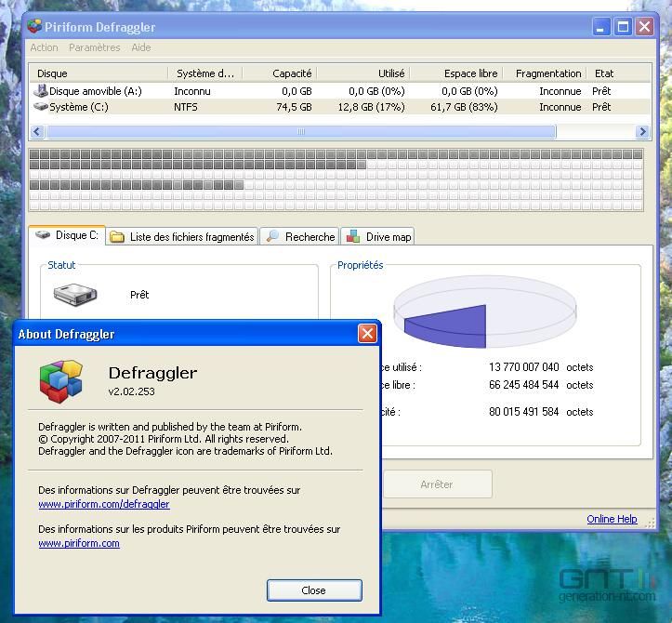The image size is (672, 623).
Task: Click the 80 015 491 584 capacity value
Action: (x=523, y=412)
